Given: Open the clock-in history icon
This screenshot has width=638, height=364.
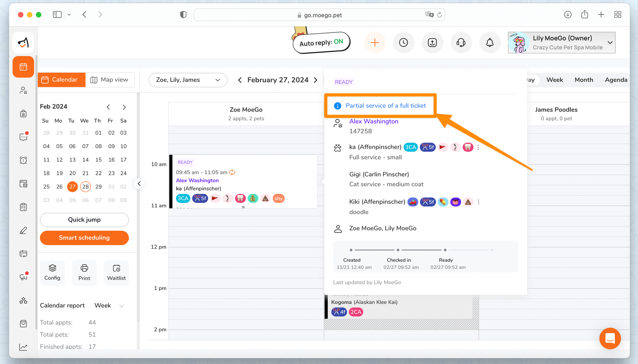Looking at the screenshot, I should click(x=404, y=42).
